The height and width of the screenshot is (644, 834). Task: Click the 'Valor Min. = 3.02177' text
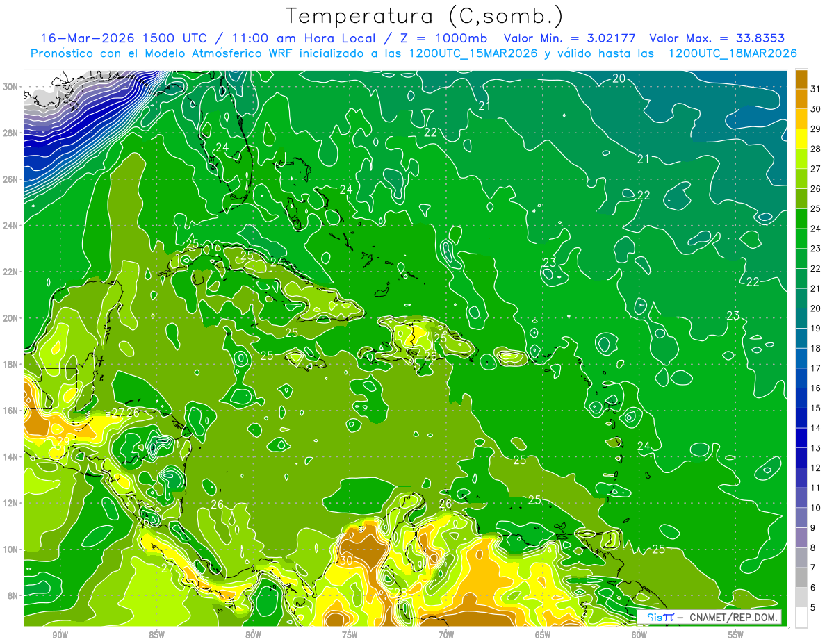point(569,38)
